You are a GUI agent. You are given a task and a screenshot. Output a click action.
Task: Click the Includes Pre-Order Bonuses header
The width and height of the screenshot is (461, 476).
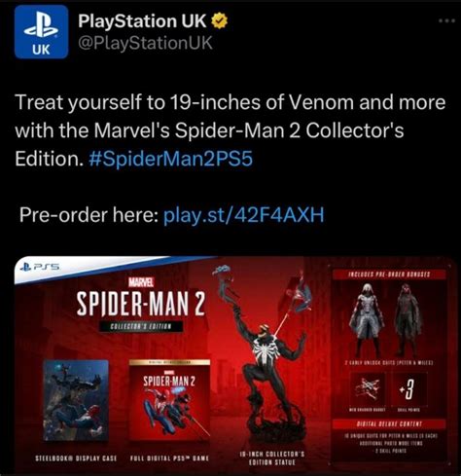pos(389,275)
